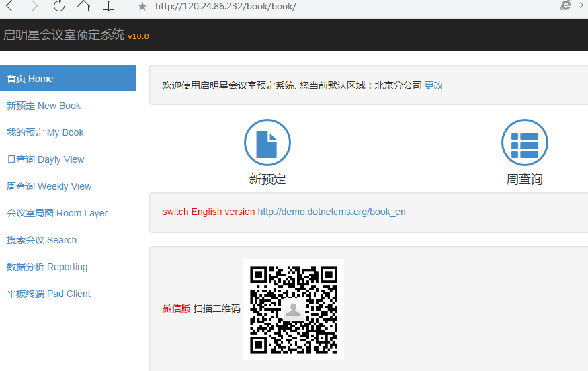The width and height of the screenshot is (588, 371).
Task: Reload the page with the refresh icon
Action: pos(59,5)
